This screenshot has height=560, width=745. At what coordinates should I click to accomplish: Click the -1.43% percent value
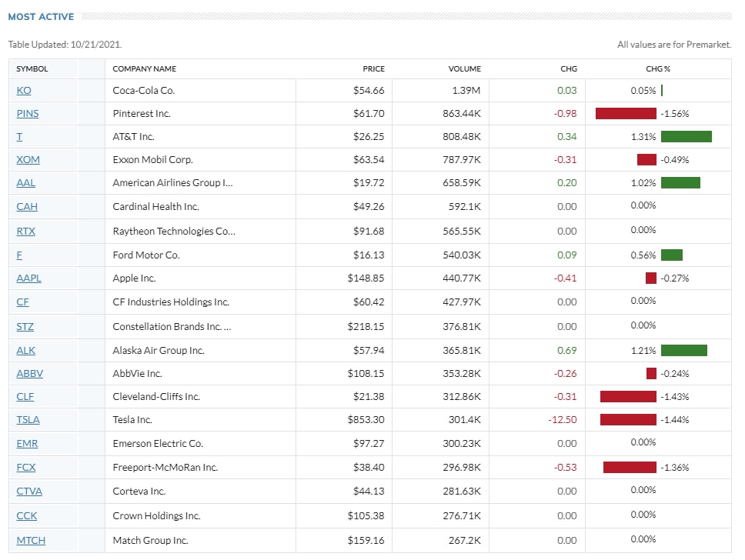(x=675, y=397)
